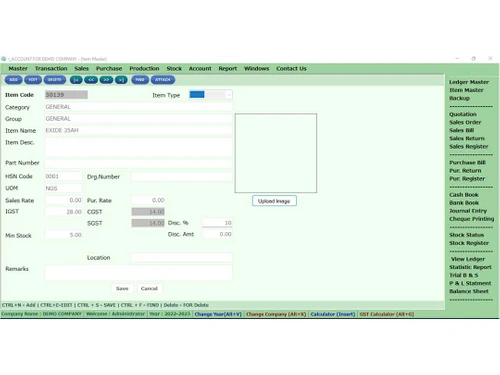
Task: Open the Transaction menu
Action: [x=51, y=68]
